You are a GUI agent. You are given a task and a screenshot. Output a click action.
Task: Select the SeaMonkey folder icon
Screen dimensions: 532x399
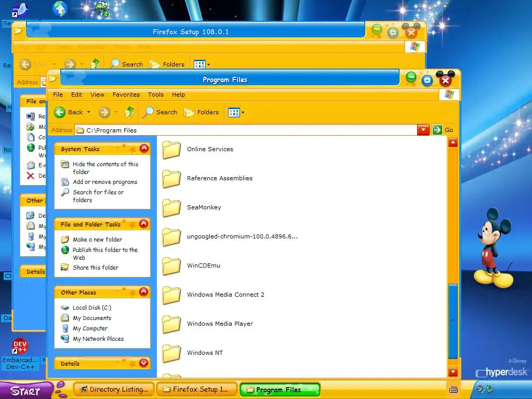[171, 208]
